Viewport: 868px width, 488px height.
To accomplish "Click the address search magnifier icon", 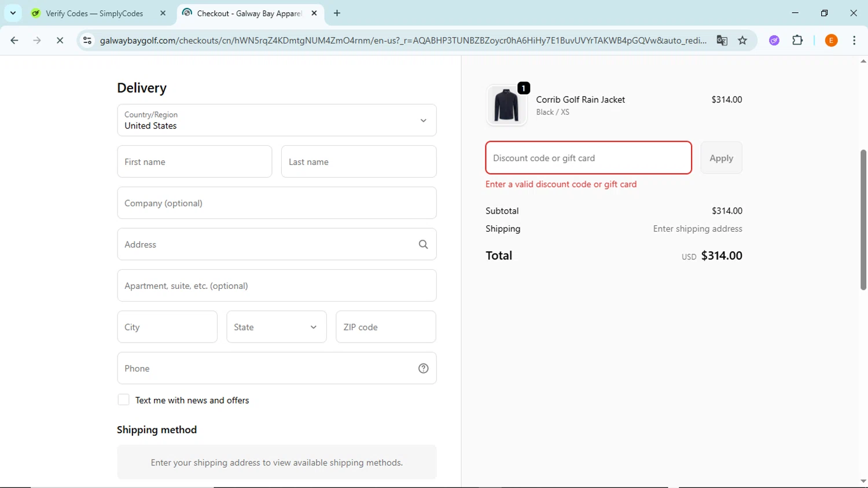I will (423, 244).
